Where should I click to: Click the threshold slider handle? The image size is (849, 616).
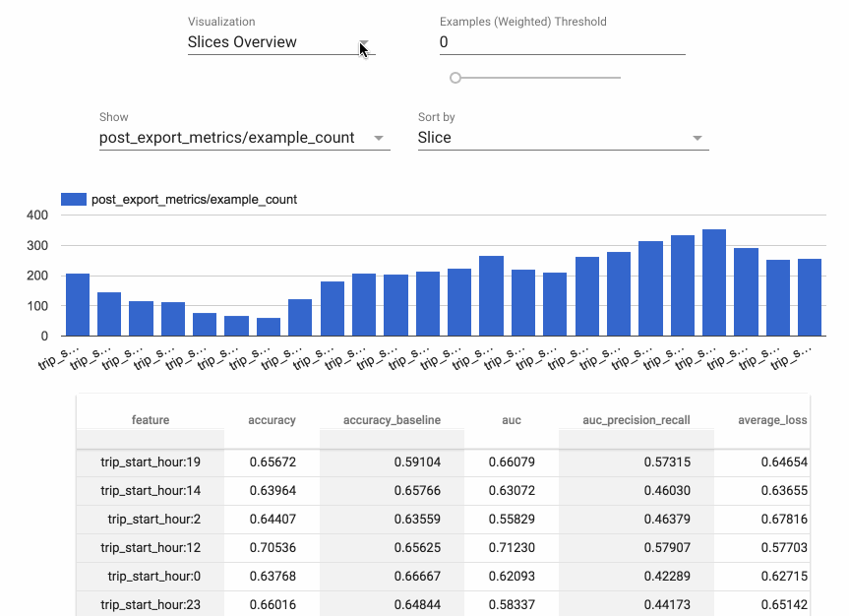pyautogui.click(x=455, y=77)
